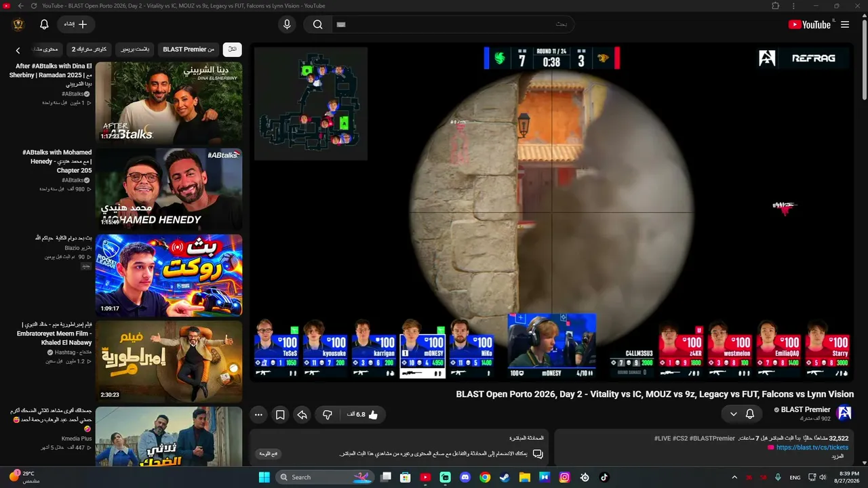The height and width of the screenshot is (488, 868).
Task: Show more chips with the left chevron
Action: (x=18, y=50)
